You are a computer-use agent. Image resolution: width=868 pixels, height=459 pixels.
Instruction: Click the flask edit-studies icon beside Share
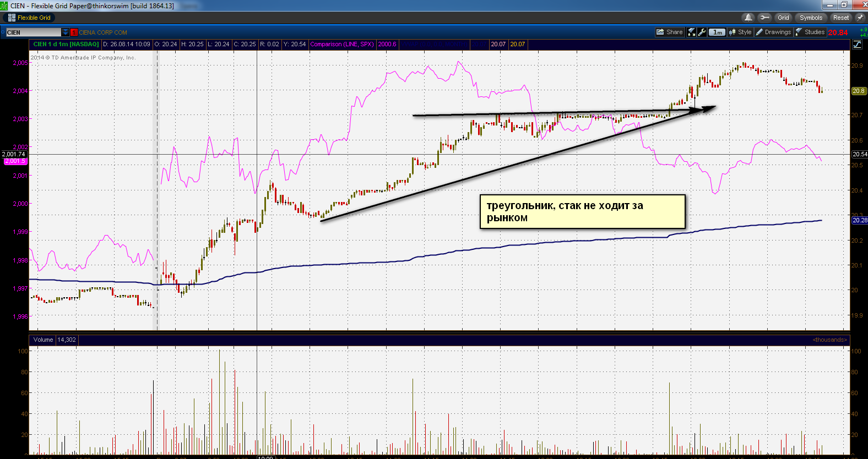click(x=692, y=32)
